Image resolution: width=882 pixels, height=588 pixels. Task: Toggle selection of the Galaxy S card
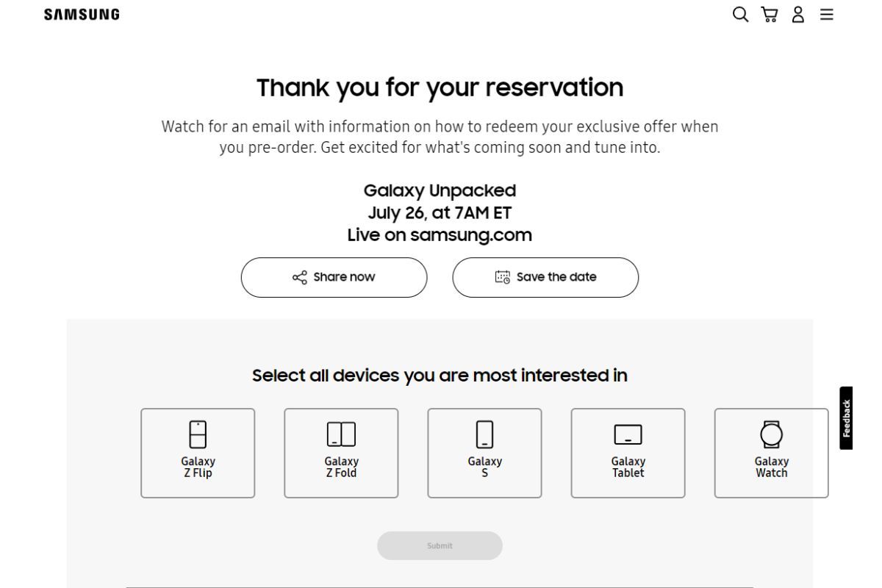point(484,453)
